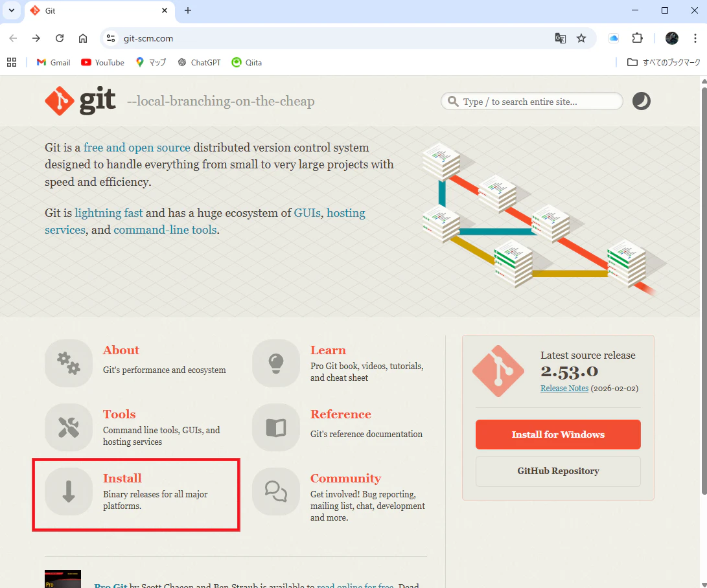Open Learn via the lightbulb icon

pos(276,363)
